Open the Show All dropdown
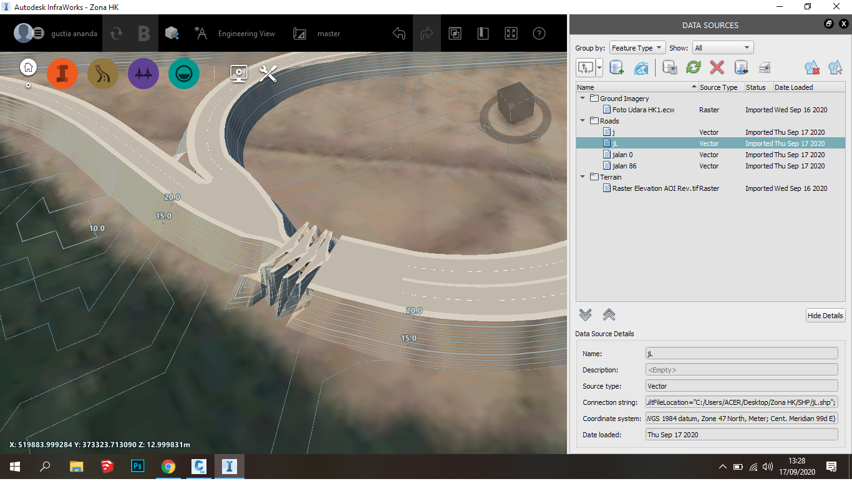This screenshot has width=852, height=504. pos(723,48)
